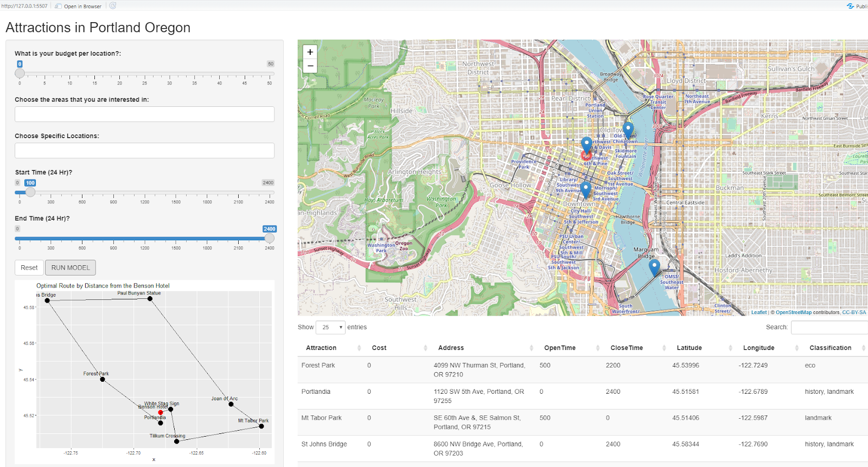The image size is (868, 467).
Task: Open the Leaflet attribution link
Action: coord(758,312)
